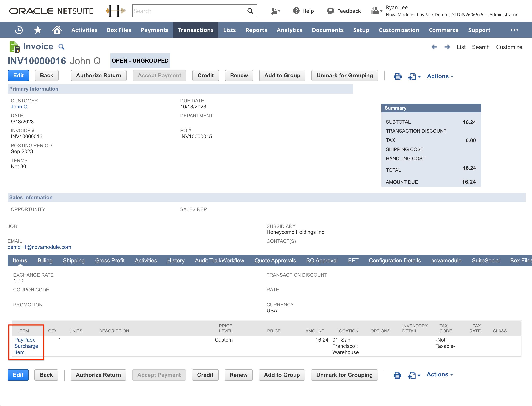Image resolution: width=532 pixels, height=406 pixels.
Task: Open the Transactions menu
Action: point(196,30)
